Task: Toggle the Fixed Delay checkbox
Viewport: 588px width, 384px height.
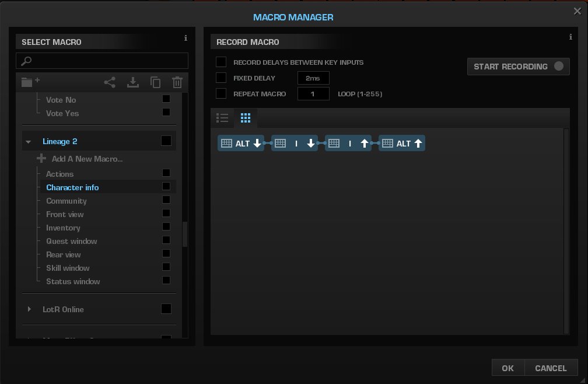Action: (221, 78)
